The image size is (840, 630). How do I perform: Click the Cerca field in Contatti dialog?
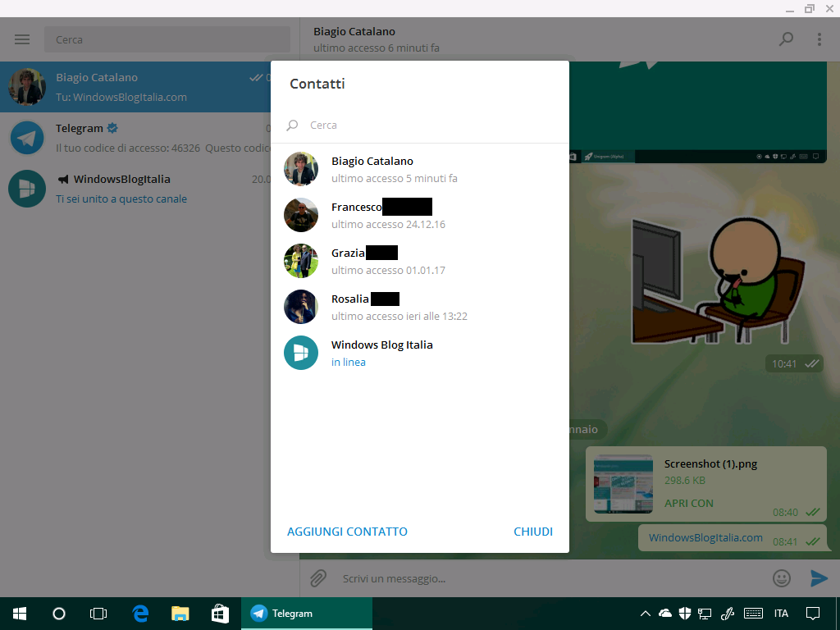(419, 126)
